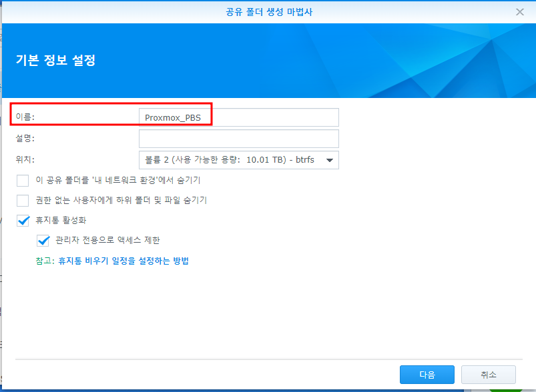Uncheck 관리자 전용으로 액세스 제한 checkbox
Screen dimensions: 536x392
pyautogui.click(x=43, y=241)
